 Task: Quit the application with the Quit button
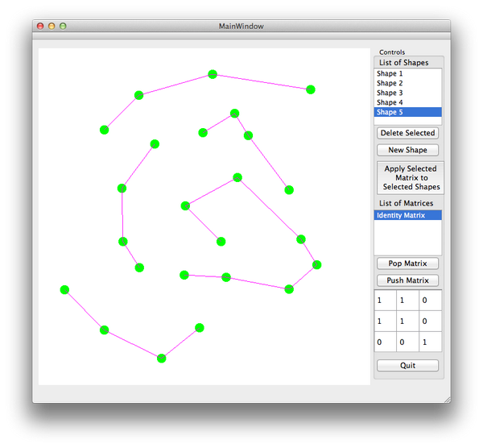[407, 366]
